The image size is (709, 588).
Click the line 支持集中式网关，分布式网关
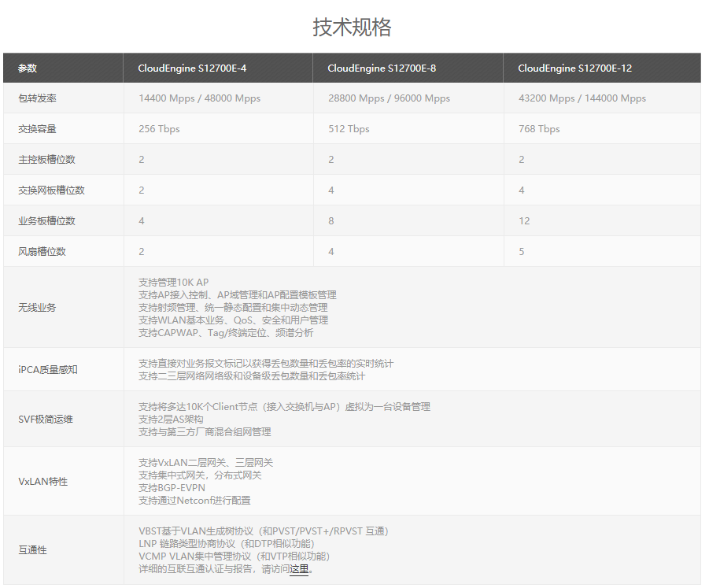pyautogui.click(x=200, y=475)
